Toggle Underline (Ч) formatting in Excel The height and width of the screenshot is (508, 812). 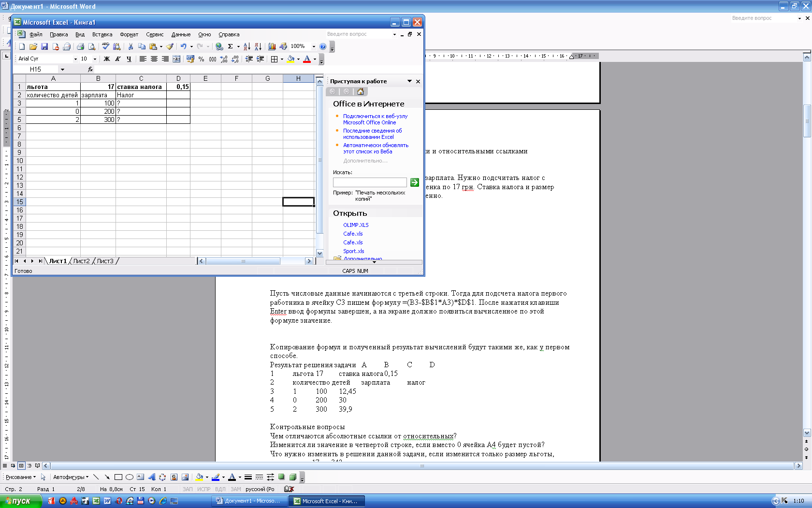pyautogui.click(x=129, y=59)
